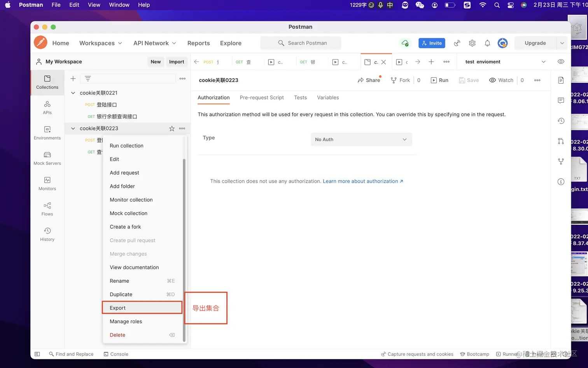Open Control Center in macOS menu bar

tap(511, 5)
